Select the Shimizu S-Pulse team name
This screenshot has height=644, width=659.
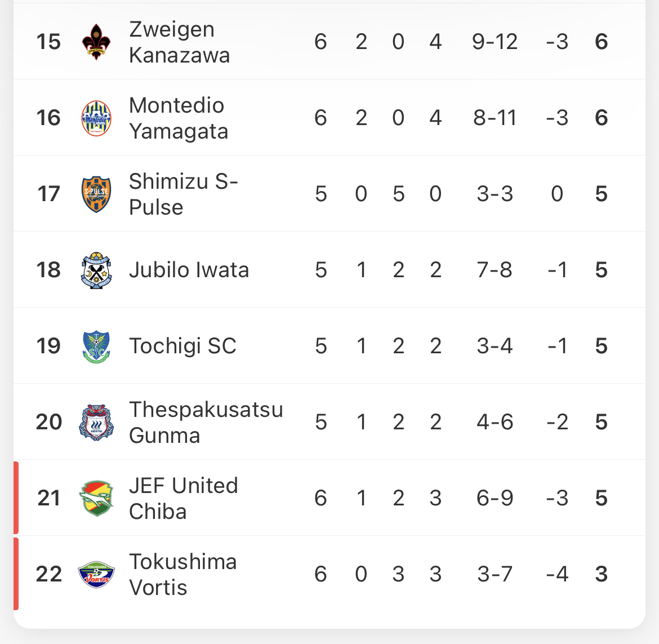[183, 194]
